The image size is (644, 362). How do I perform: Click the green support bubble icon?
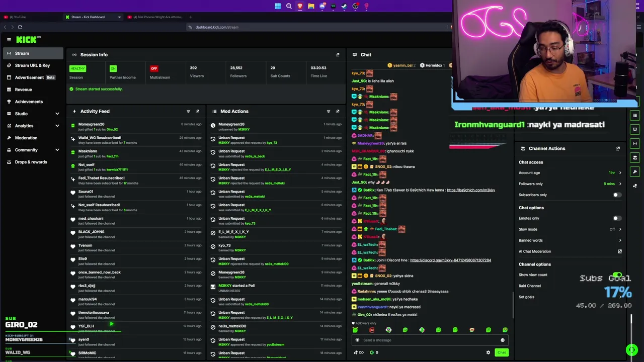[631, 350]
